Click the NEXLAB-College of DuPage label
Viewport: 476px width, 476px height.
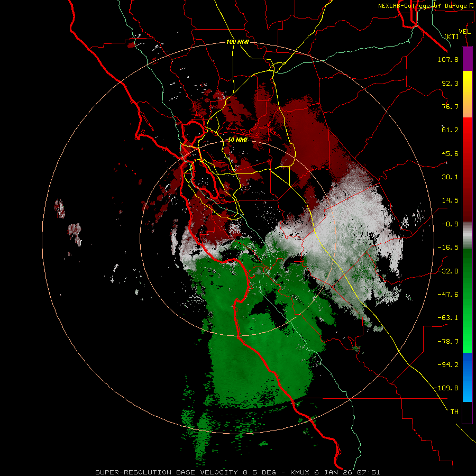tap(426, 6)
